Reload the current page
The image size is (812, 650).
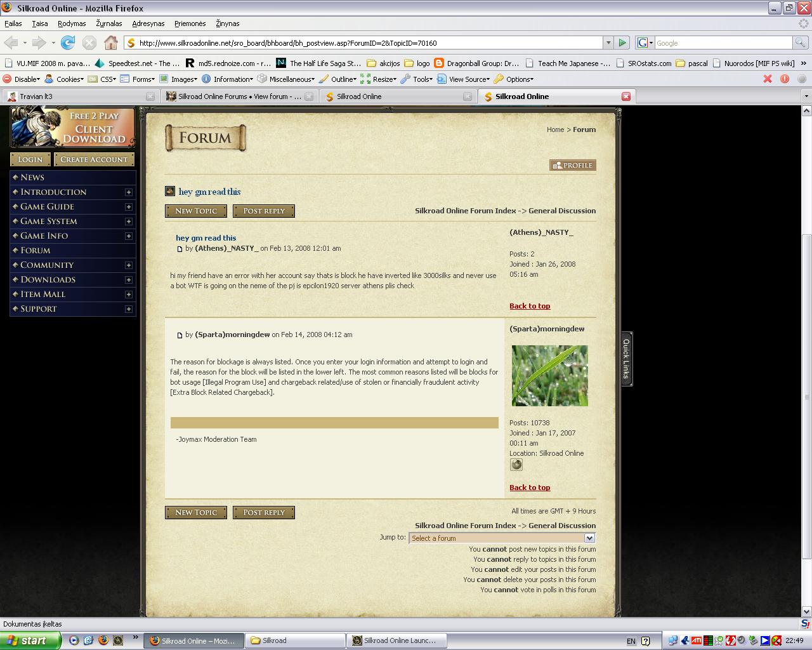68,43
